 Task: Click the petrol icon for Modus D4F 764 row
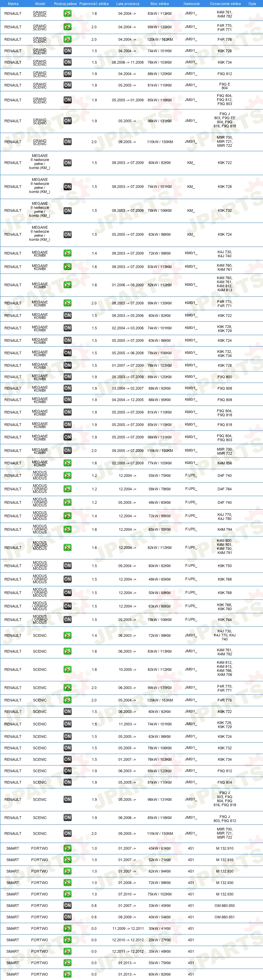pyautogui.click(x=67, y=489)
